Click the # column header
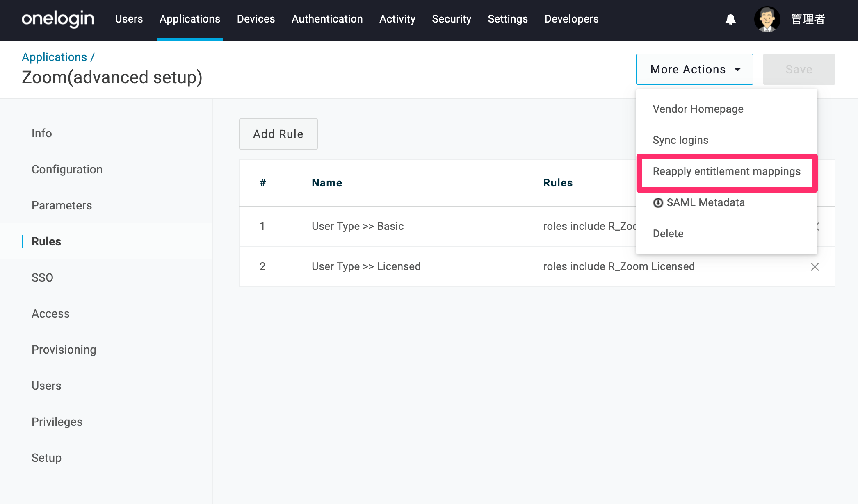The width and height of the screenshot is (858, 504). point(263,183)
